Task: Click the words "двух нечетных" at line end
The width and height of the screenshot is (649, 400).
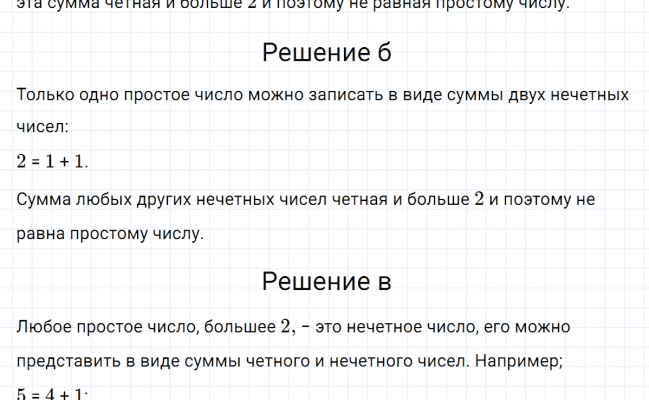Action: (x=573, y=95)
